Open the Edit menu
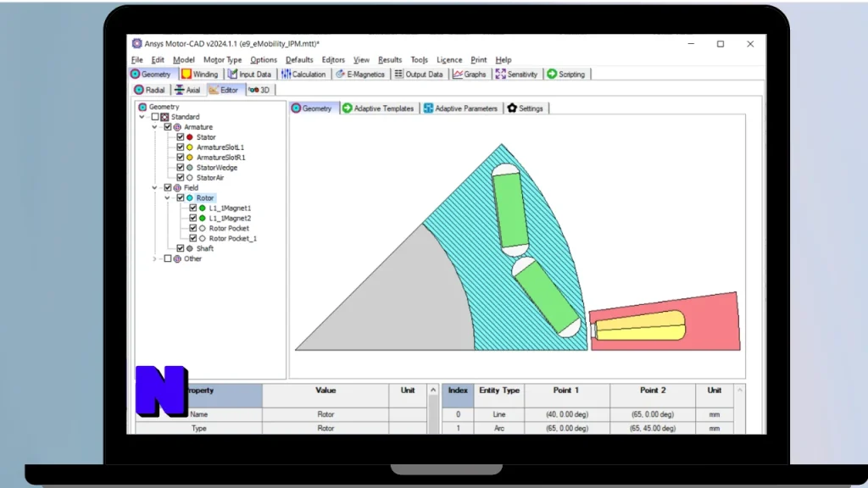This screenshot has height=488, width=868. point(158,60)
